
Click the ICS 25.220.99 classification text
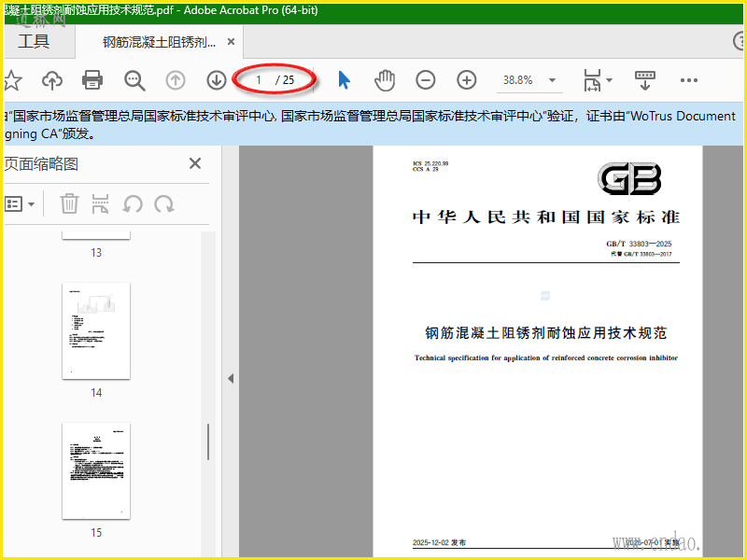click(x=430, y=163)
